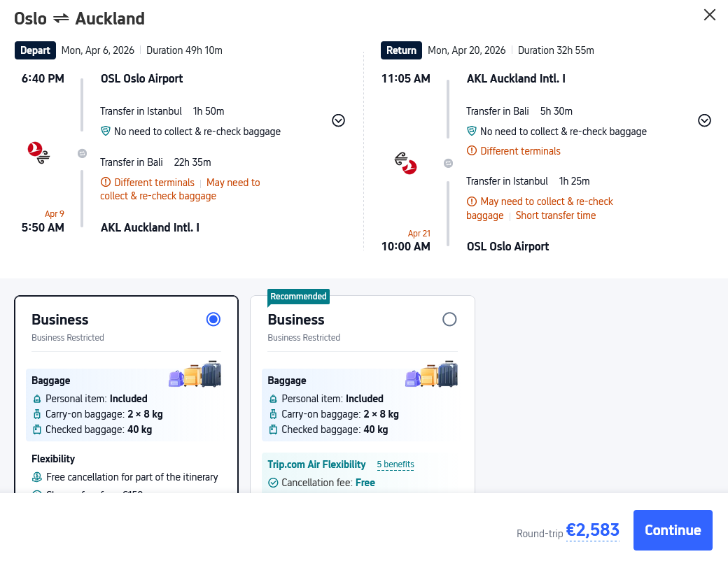Expand the departure flight details chevron
Image resolution: width=728 pixels, height=561 pixels.
338,120
